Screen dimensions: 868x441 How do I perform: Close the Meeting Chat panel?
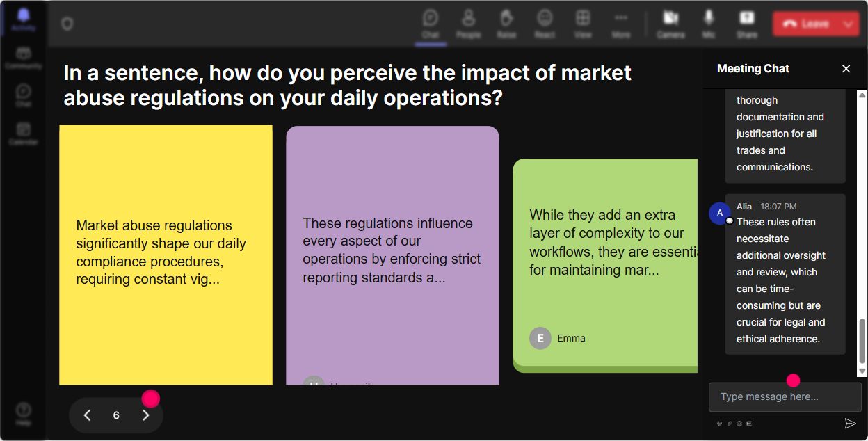[x=846, y=68]
